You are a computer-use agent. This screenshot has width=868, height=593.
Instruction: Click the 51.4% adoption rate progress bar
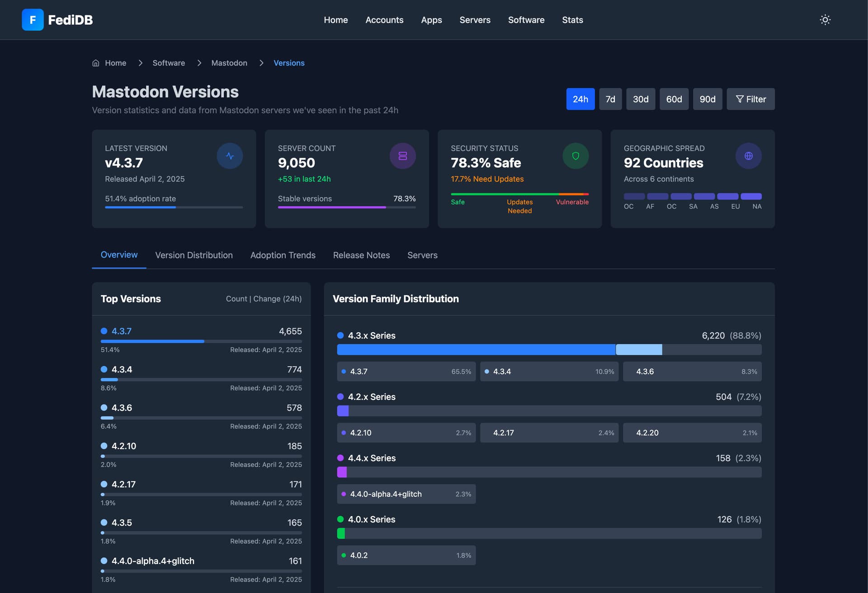click(174, 207)
